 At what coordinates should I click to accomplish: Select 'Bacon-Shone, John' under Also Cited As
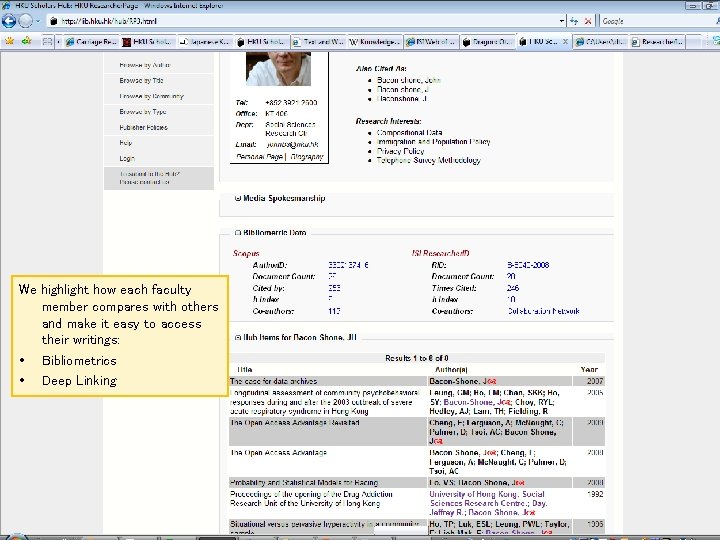409,80
